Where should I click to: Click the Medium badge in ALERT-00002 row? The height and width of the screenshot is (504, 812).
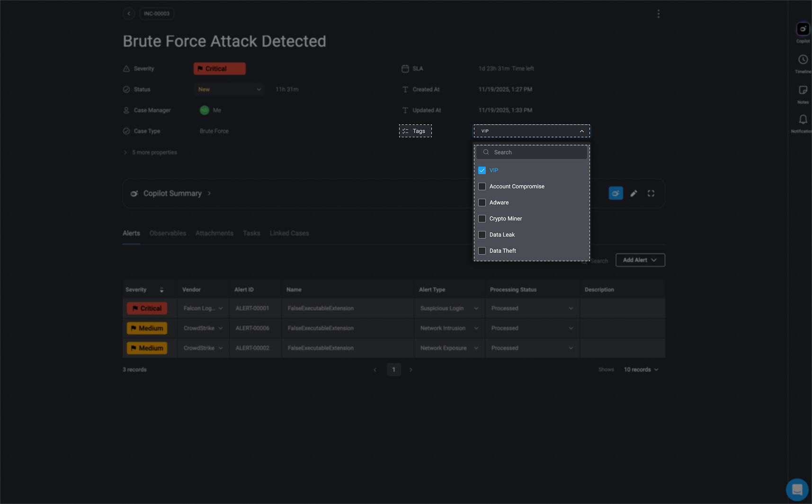[x=147, y=348]
